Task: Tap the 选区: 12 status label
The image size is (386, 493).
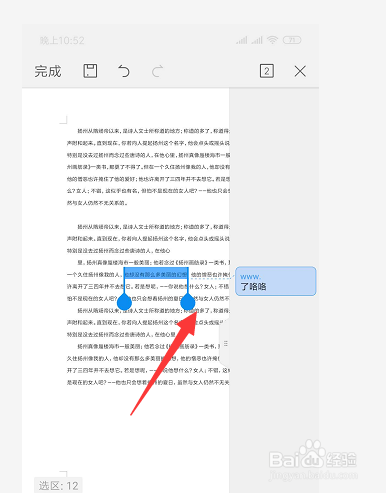Action: [58, 486]
